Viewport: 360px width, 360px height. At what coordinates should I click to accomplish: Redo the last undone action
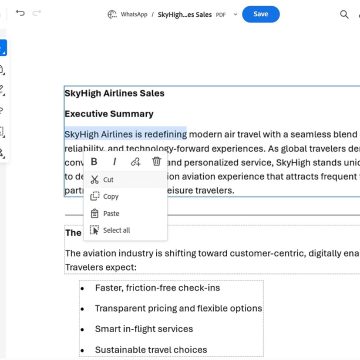click(37, 13)
